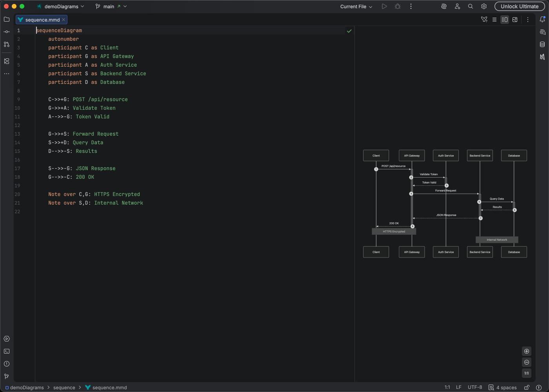Toggle read-only lock in the status bar

point(526,387)
